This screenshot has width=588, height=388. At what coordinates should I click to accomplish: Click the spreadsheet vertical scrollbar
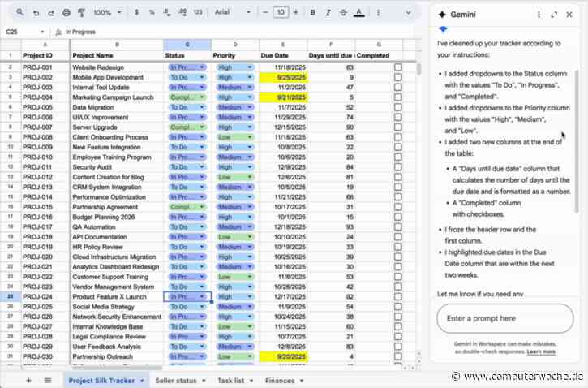tap(418, 70)
